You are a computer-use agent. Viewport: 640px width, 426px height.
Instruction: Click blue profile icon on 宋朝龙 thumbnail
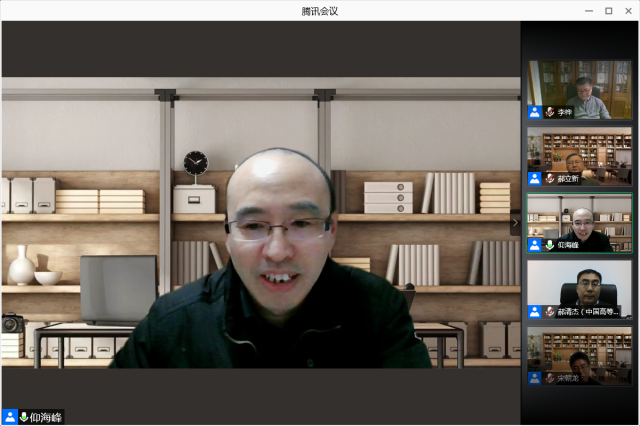pos(535,379)
